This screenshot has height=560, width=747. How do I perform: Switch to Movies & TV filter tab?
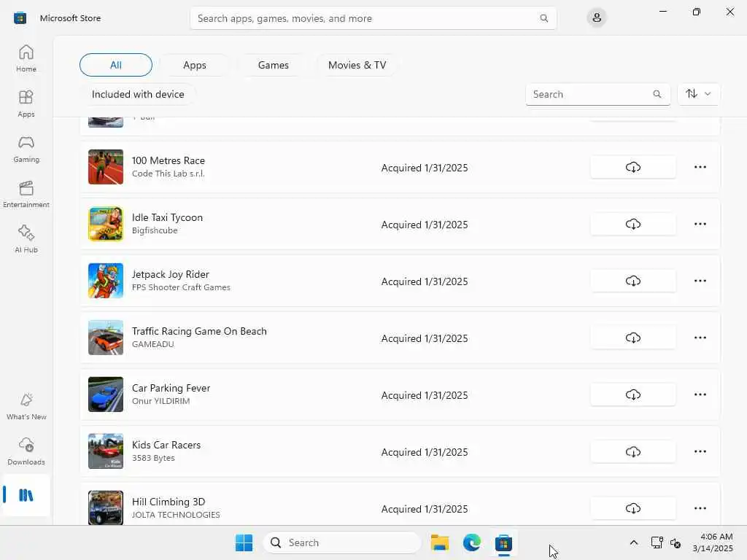pos(357,65)
